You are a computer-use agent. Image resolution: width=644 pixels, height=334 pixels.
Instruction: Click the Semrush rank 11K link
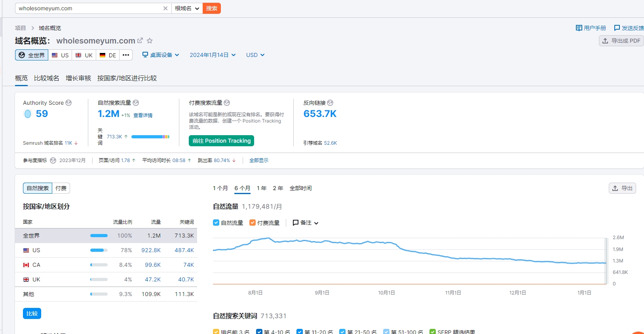coord(68,143)
